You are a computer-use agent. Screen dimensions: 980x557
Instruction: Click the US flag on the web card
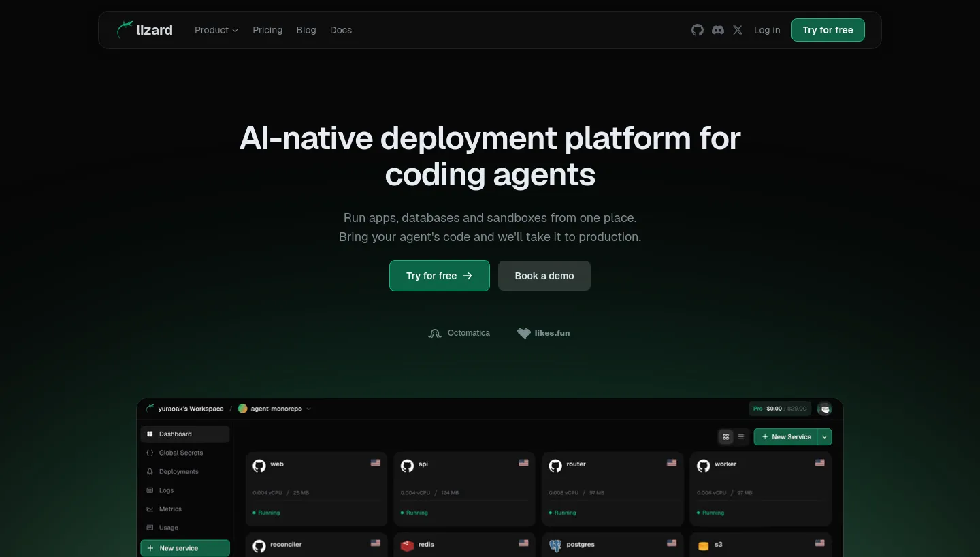coord(376,462)
